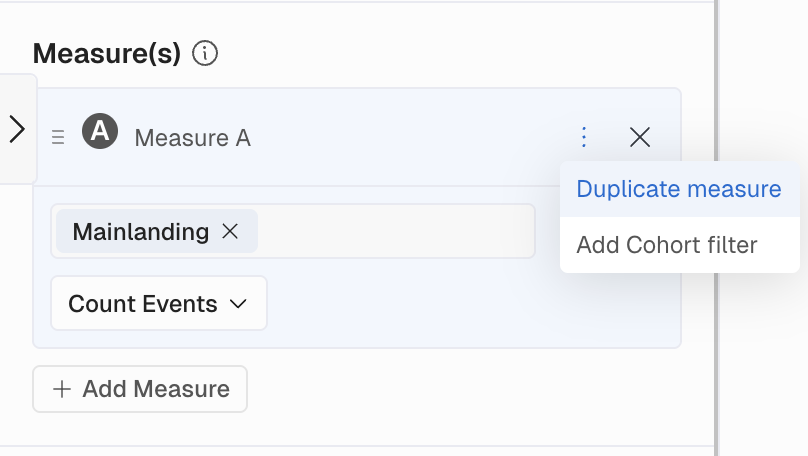Click the circled A measure badge
The image size is (808, 456).
pos(100,131)
